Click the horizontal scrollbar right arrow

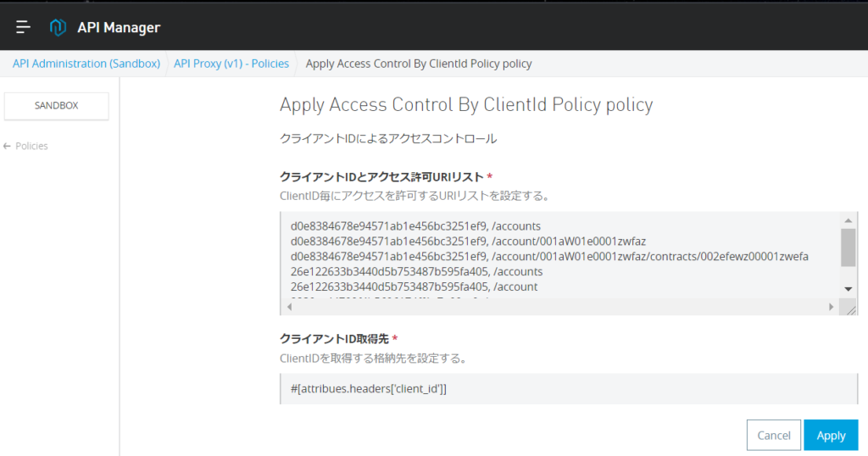click(831, 307)
